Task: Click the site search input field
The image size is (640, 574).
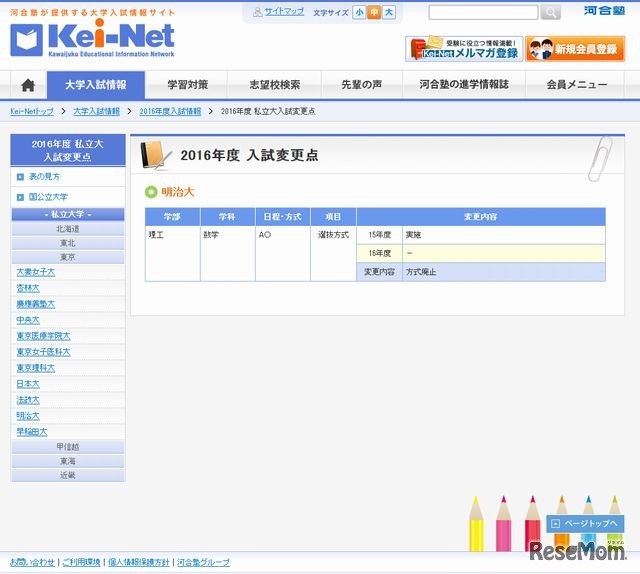Action: pyautogui.click(x=483, y=13)
